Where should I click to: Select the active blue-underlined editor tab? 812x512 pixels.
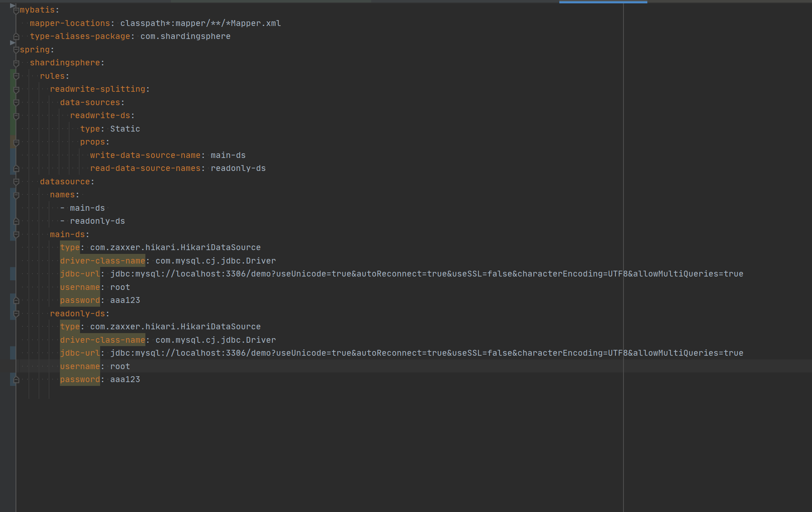[603, 1]
